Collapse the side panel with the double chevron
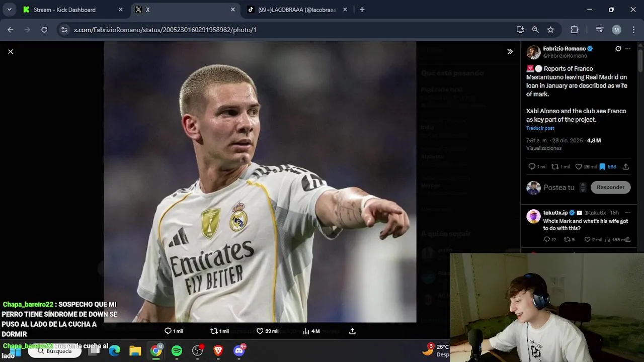Screen dimensions: 644x362 click(510, 51)
